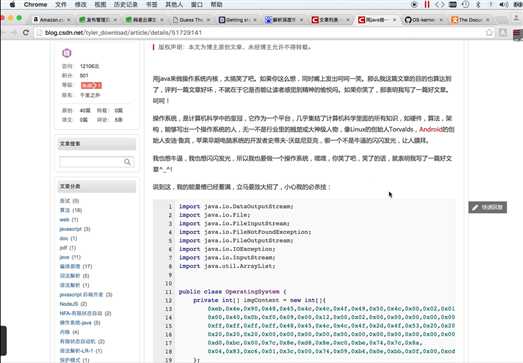Click the display icon in menu bar

click(x=453, y=4)
